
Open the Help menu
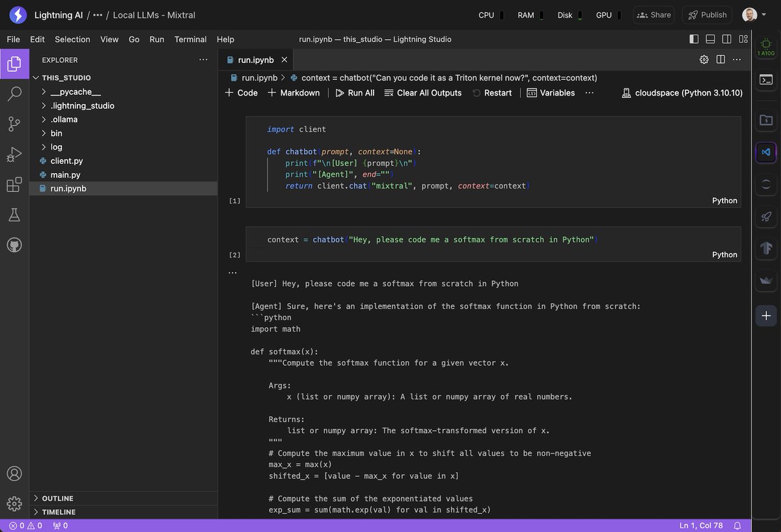click(x=225, y=39)
